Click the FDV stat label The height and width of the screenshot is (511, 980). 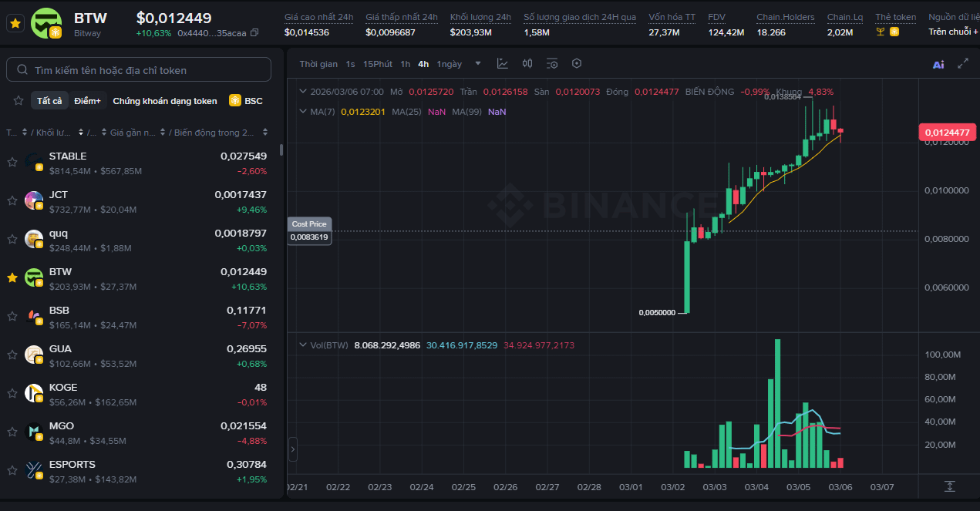(x=716, y=17)
